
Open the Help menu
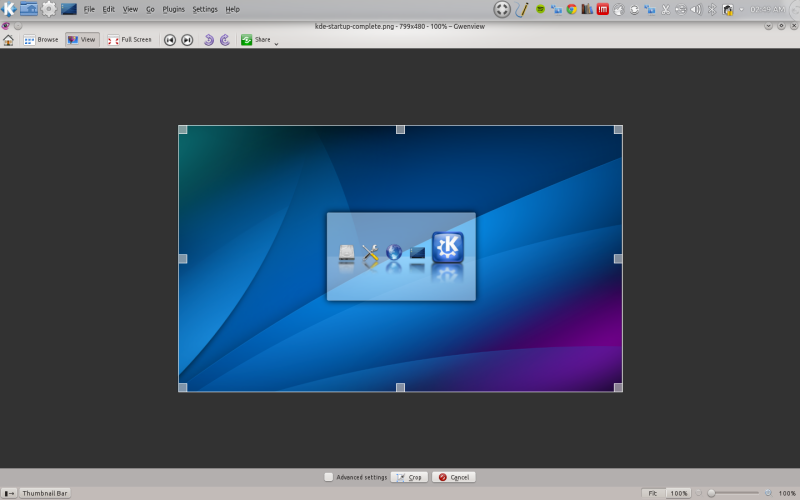[x=233, y=9]
